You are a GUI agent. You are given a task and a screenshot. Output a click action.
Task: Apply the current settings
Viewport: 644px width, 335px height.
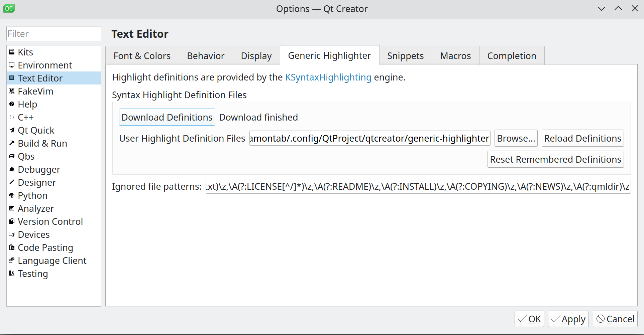pos(568,319)
